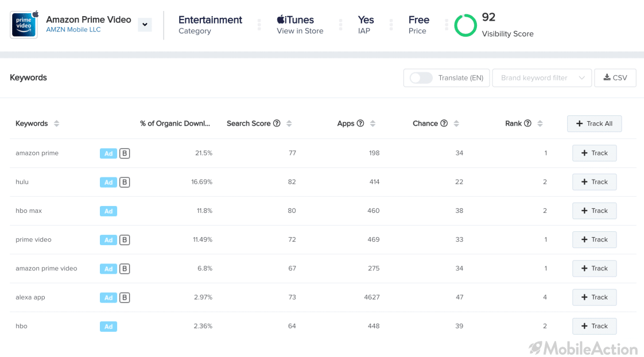This screenshot has width=644, height=357.
Task: Click the brand B badge for amazon prime video
Action: coord(125,269)
